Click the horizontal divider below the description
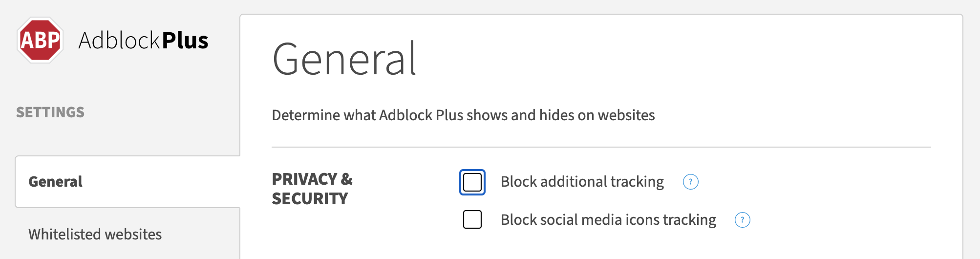 click(601, 147)
